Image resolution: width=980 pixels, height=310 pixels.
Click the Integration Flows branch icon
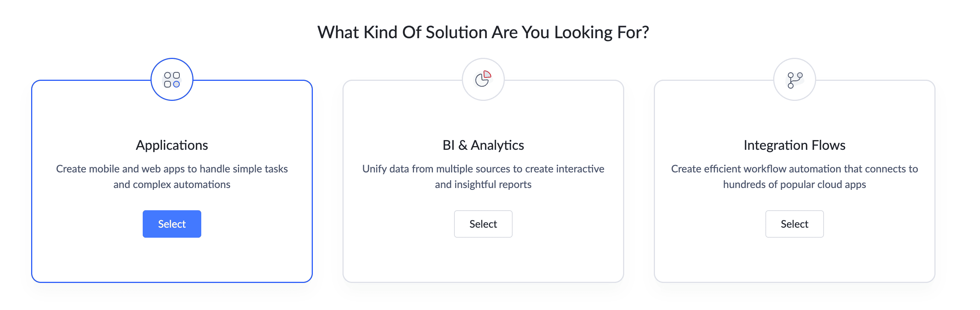(x=794, y=80)
